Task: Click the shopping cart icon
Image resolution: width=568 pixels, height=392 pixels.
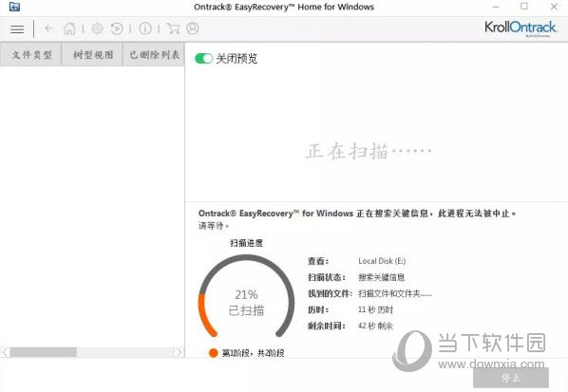Action: click(173, 28)
